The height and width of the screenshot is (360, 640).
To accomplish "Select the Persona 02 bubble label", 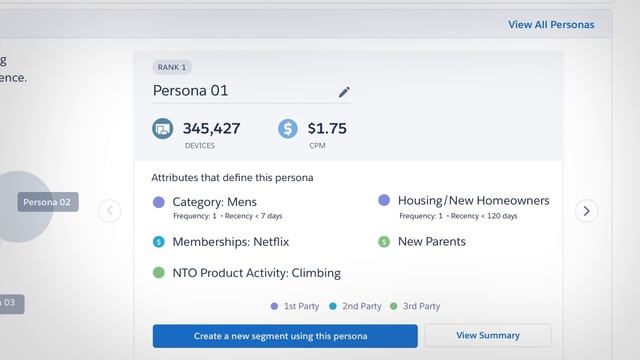I will (48, 202).
